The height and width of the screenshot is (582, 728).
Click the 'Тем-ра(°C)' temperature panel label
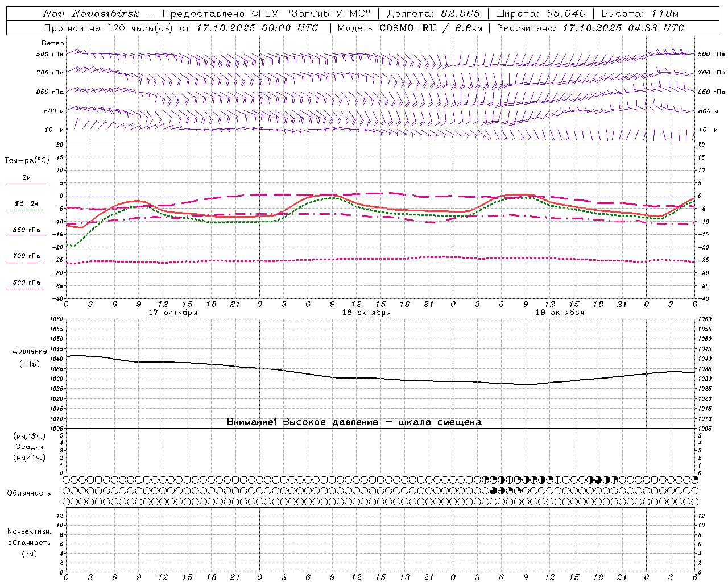pos(27,161)
